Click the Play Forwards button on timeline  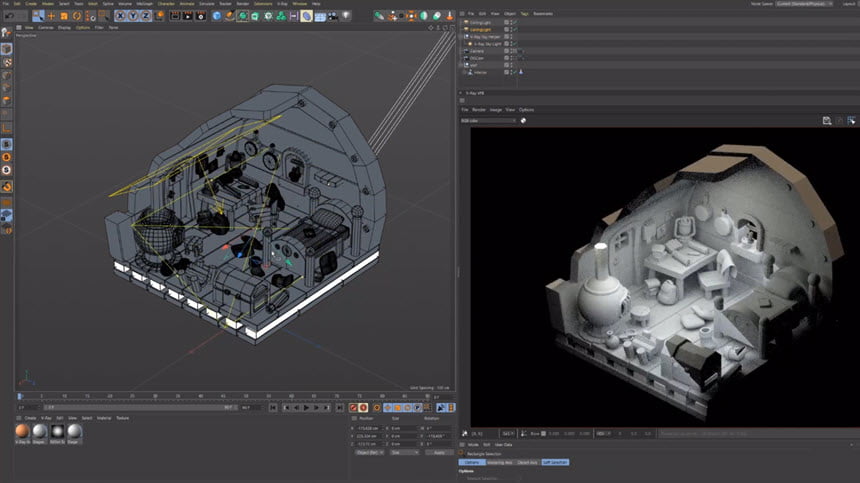[x=307, y=407]
